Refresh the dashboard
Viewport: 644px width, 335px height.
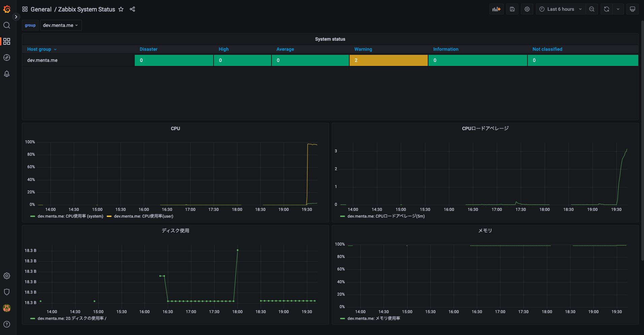(x=607, y=9)
